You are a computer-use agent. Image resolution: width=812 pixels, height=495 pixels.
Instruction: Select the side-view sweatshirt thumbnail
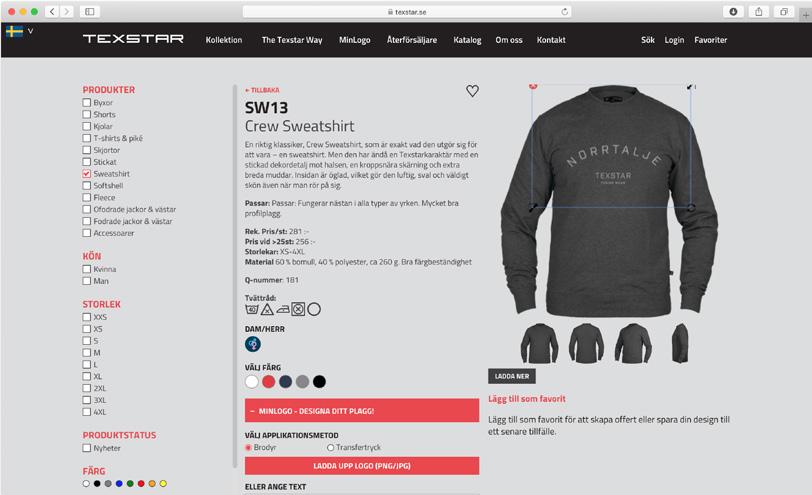[680, 343]
